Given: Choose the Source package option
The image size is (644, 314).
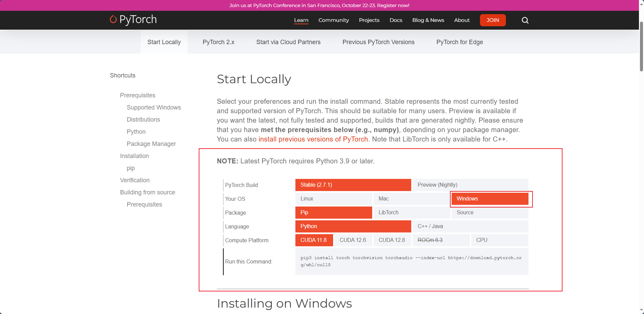Looking at the screenshot, I should click(490, 213).
